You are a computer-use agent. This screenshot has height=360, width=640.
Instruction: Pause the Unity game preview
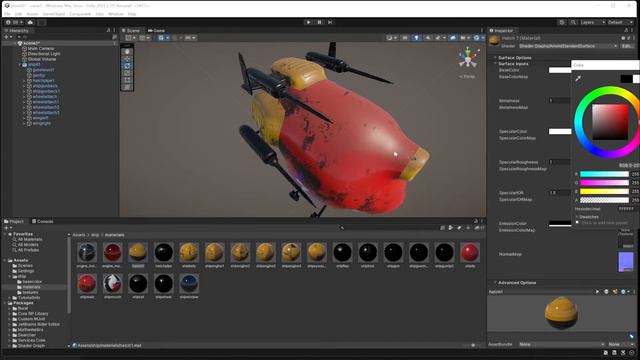tap(319, 22)
